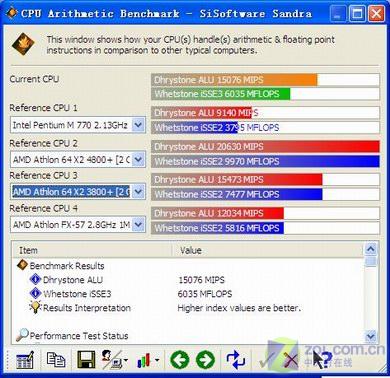The image size is (390, 378).
Task: Open the options table icon in toolbar
Action: [25, 360]
